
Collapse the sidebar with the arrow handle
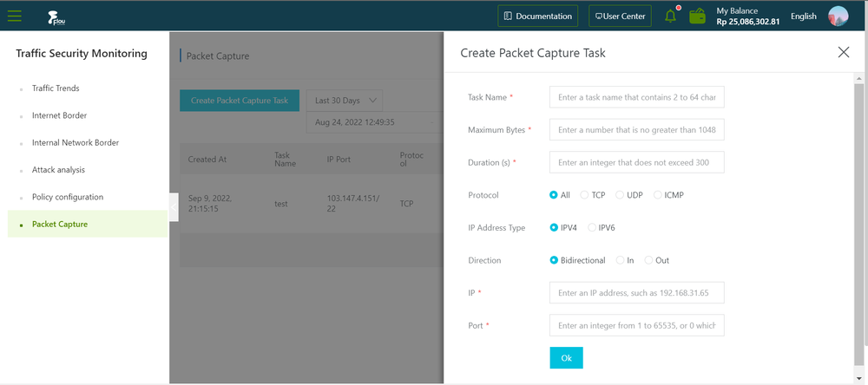pos(174,207)
